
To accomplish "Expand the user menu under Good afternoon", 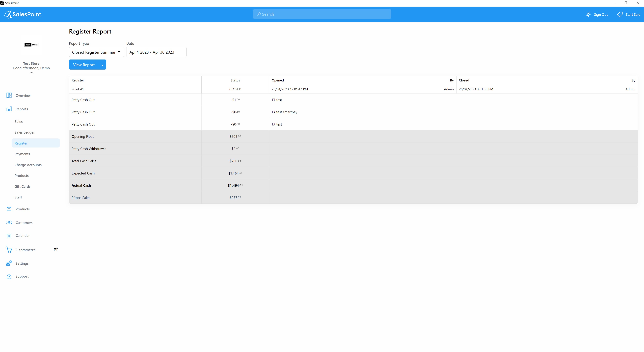I will click(31, 73).
